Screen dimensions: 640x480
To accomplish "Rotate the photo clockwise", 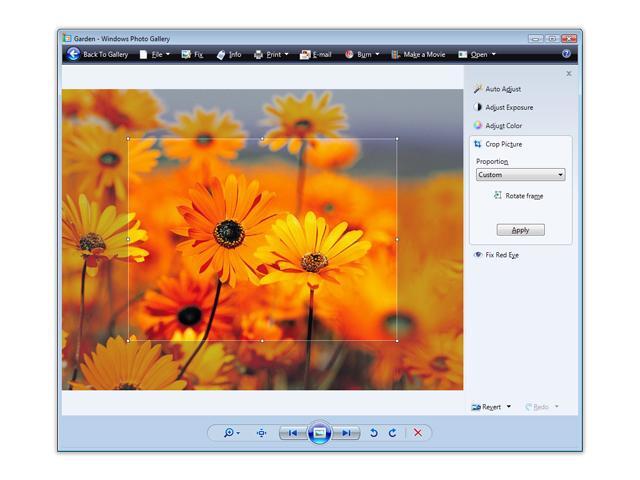I will (x=392, y=433).
